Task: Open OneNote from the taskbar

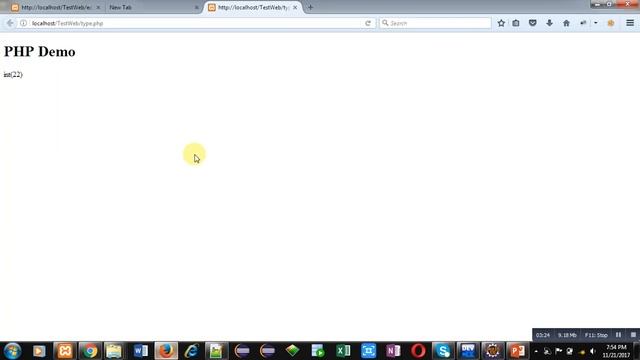Action: pyautogui.click(x=393, y=351)
